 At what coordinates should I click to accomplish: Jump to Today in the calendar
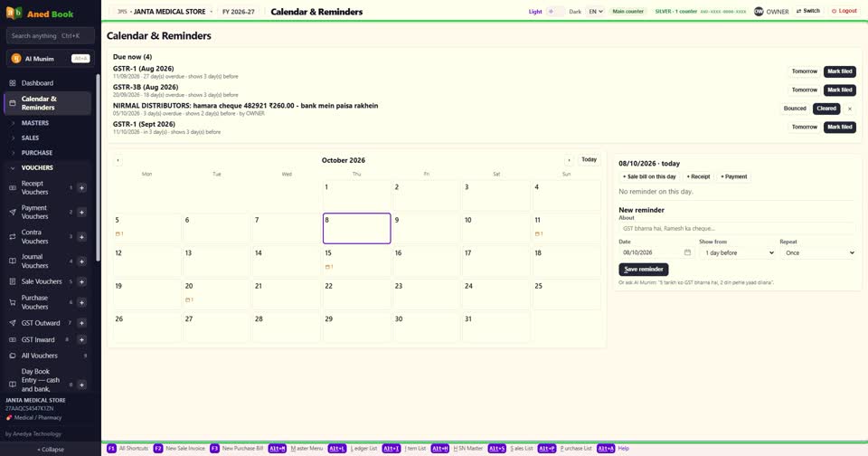coord(589,159)
